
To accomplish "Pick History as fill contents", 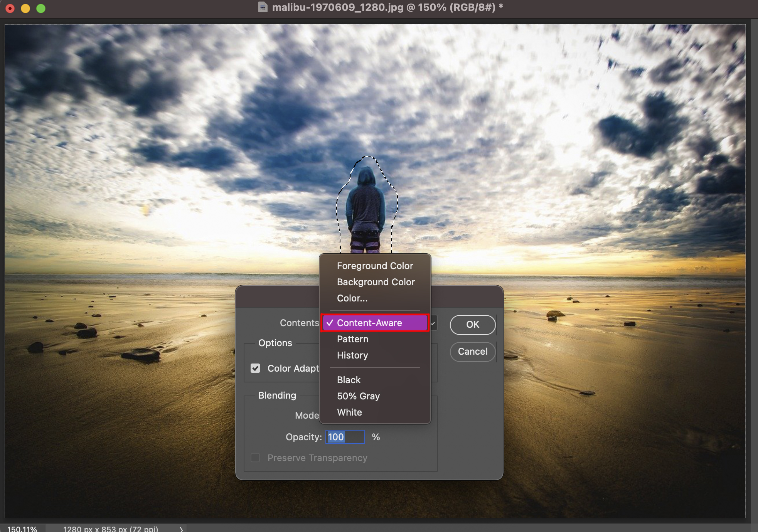I will click(x=352, y=355).
